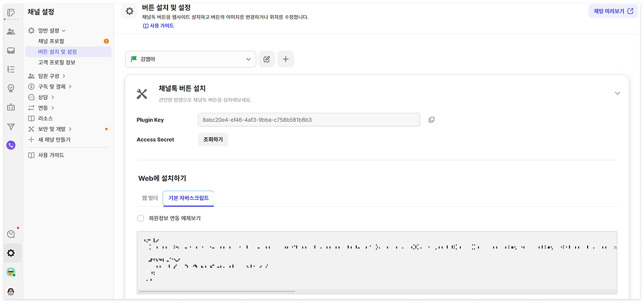Open the chat inbox icon in sidebar
This screenshot has height=303, width=644.
point(11,50)
